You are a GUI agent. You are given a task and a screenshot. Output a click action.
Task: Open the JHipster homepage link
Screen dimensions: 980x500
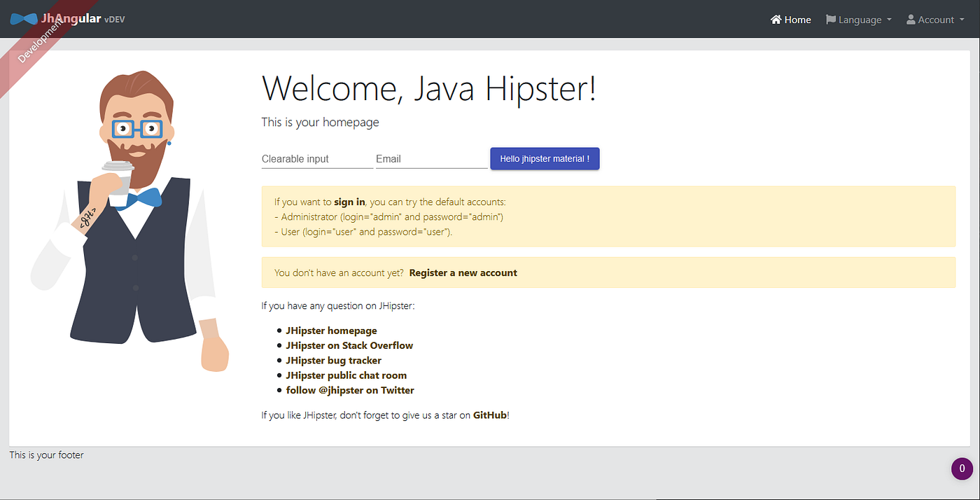coord(332,331)
